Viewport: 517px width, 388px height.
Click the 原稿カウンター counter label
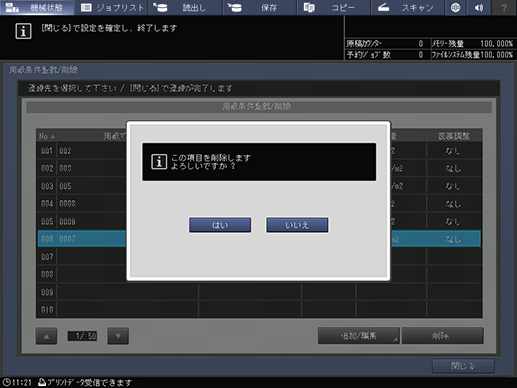364,44
